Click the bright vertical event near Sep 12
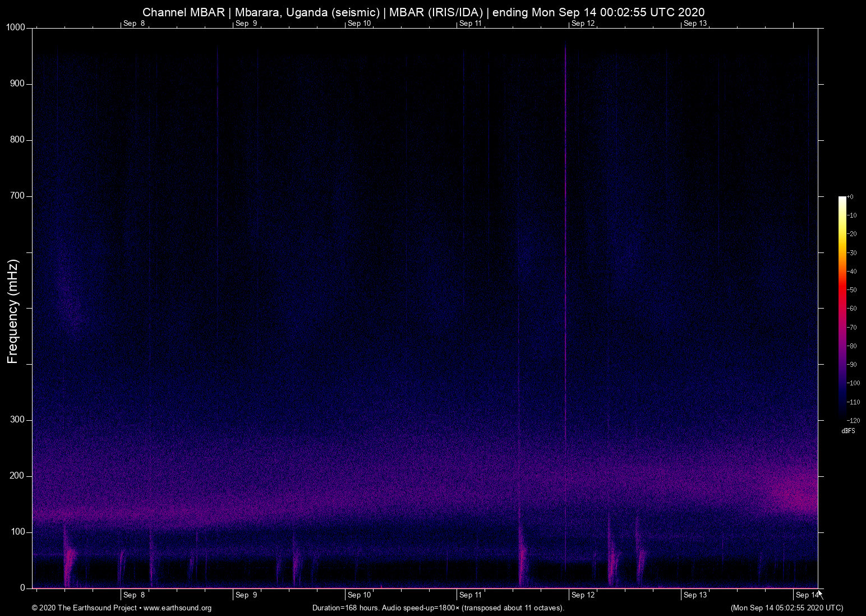This screenshot has height=616, width=866. coord(565,281)
